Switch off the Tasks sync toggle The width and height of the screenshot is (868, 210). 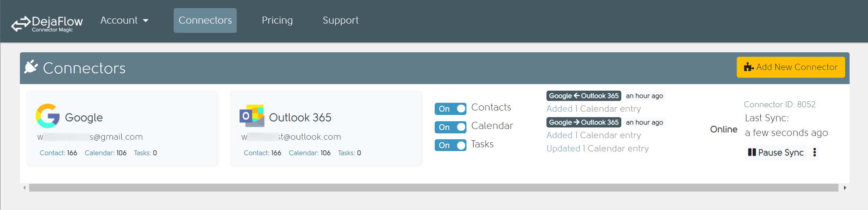(450, 145)
